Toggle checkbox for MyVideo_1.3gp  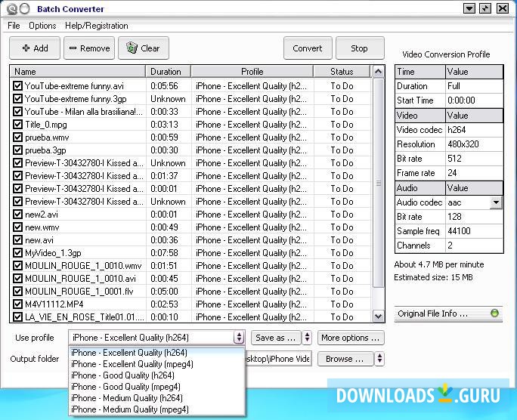(17, 253)
